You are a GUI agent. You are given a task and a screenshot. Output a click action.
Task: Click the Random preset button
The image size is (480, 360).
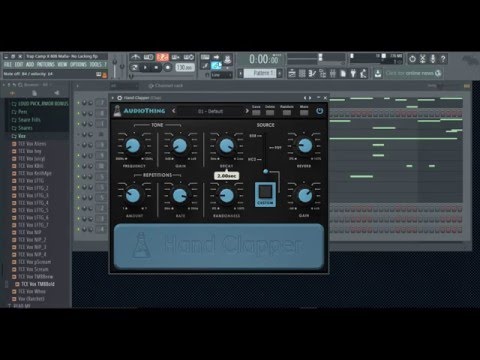[x=287, y=113]
